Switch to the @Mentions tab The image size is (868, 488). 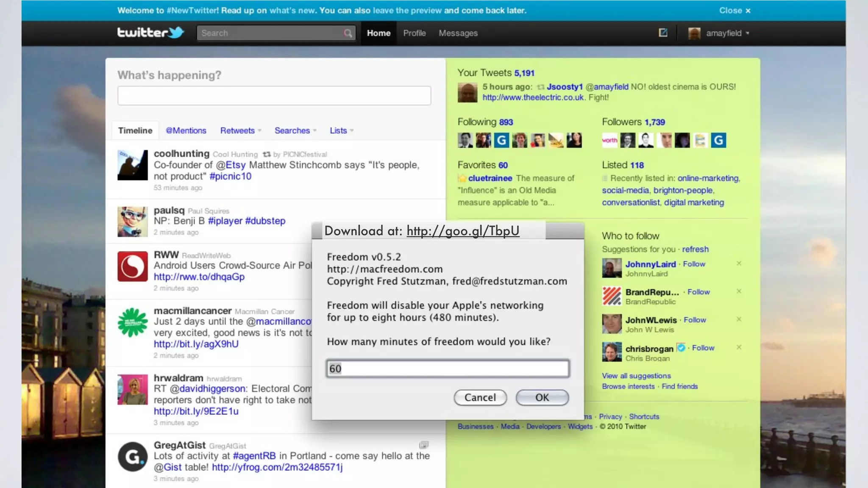pos(186,130)
